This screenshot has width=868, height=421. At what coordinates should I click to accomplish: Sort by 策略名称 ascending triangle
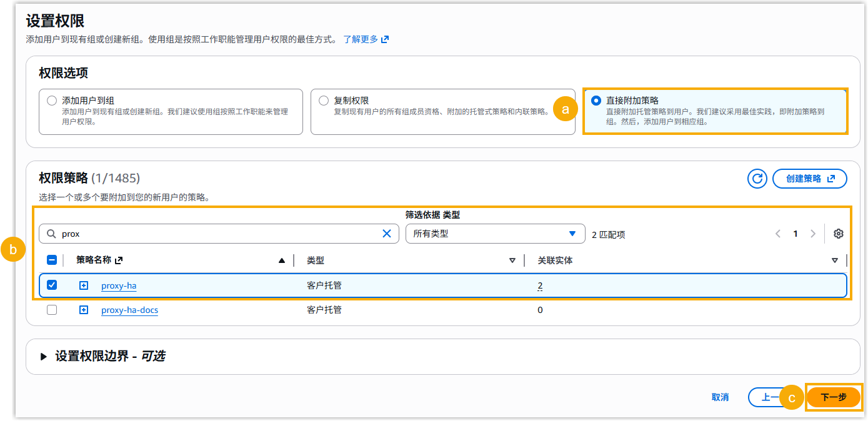282,260
